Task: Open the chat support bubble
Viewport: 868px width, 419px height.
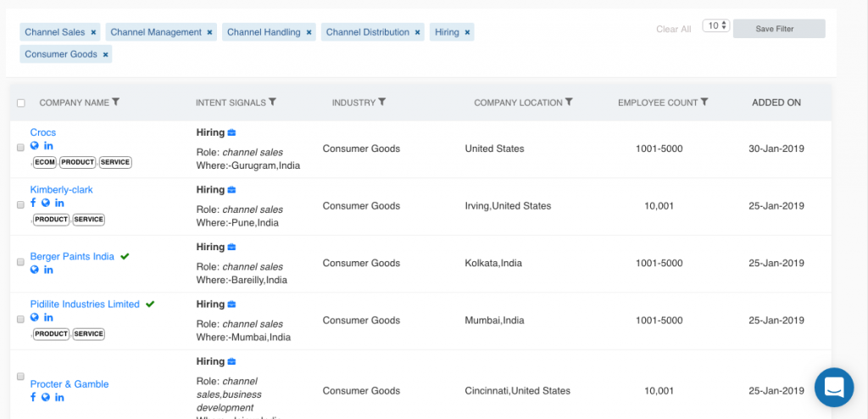Action: 834,388
